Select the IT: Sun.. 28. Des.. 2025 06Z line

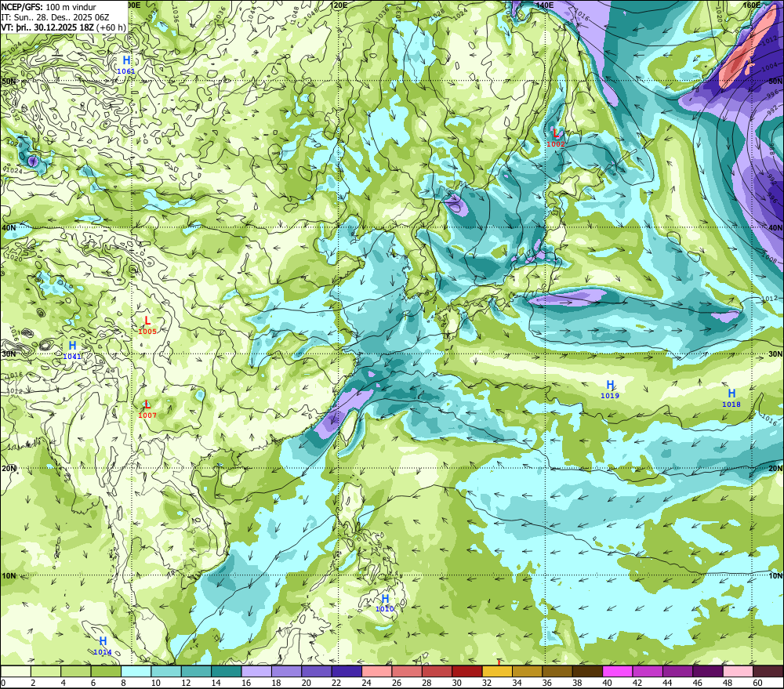point(55,17)
